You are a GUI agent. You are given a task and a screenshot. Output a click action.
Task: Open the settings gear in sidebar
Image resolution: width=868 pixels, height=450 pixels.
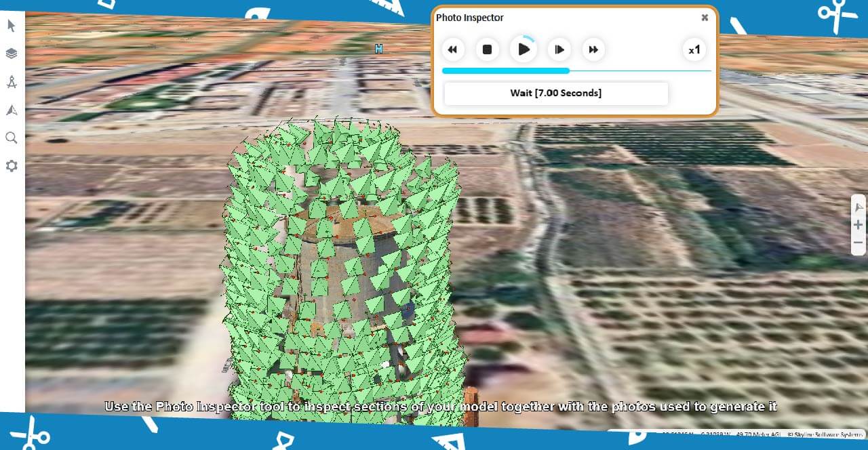click(x=12, y=166)
